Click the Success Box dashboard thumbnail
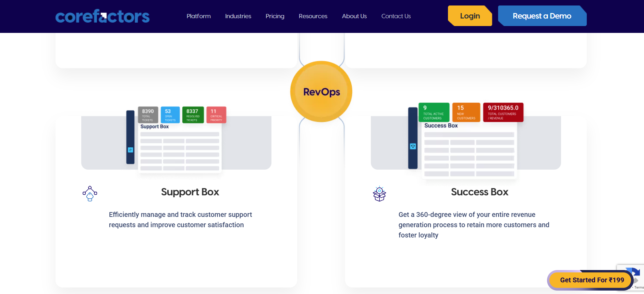 point(466,140)
